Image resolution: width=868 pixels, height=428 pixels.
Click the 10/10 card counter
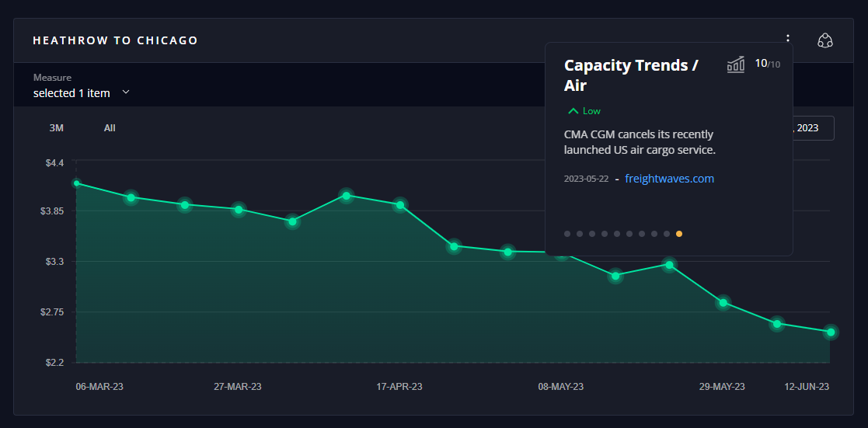pyautogui.click(x=767, y=64)
